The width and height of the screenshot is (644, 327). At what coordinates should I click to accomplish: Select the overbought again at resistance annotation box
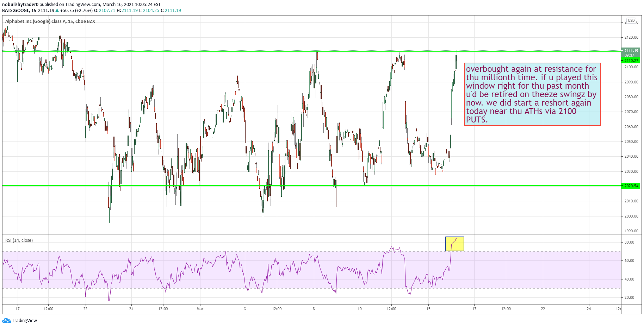(x=532, y=94)
